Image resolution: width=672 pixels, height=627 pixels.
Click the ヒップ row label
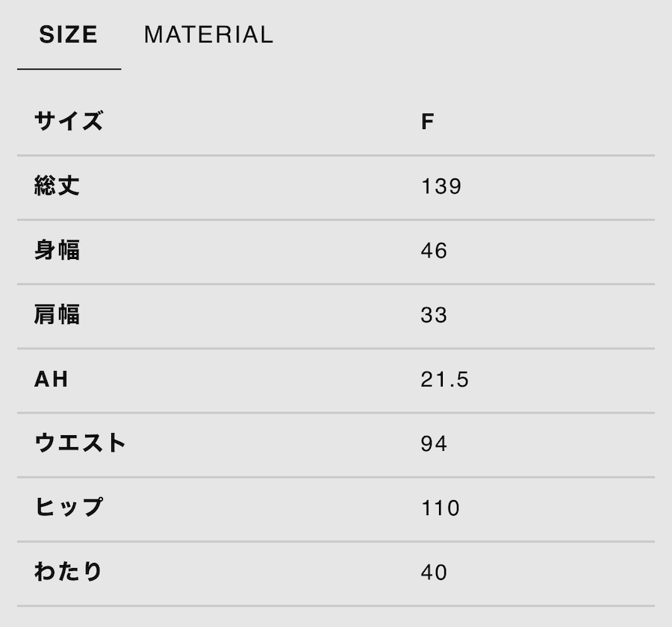click(x=69, y=508)
